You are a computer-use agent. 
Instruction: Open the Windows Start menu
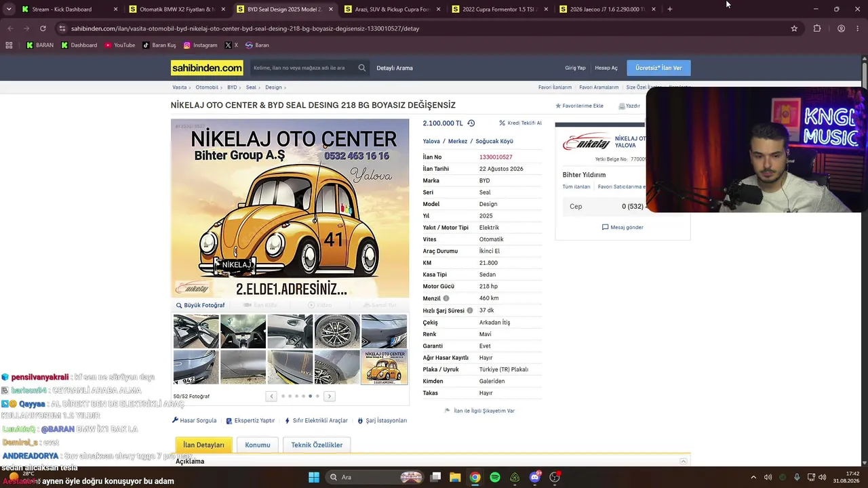pyautogui.click(x=313, y=477)
